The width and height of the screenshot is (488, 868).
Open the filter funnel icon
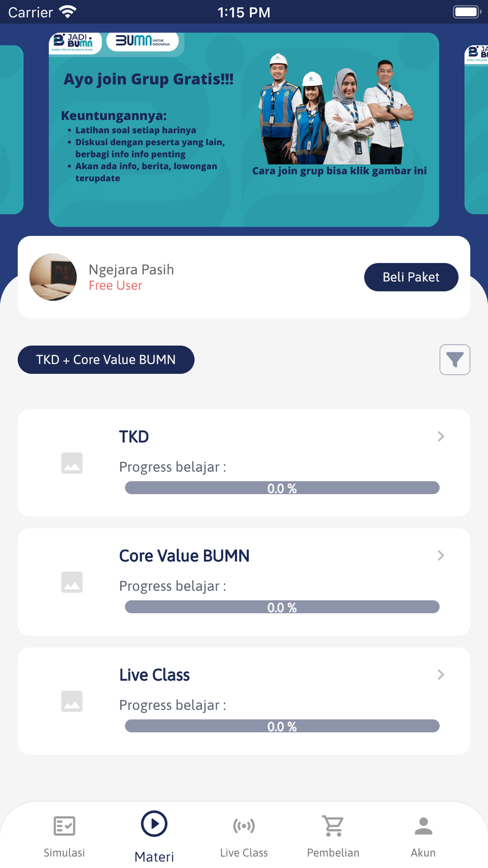[454, 360]
